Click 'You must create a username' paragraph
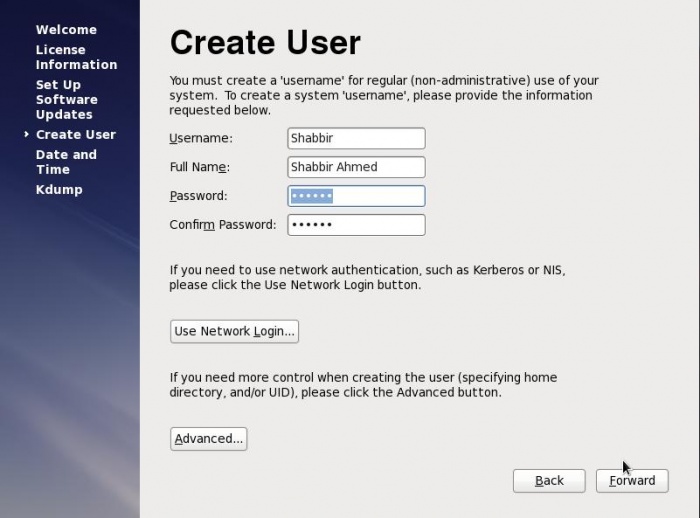The height and width of the screenshot is (518, 700). pyautogui.click(x=383, y=95)
